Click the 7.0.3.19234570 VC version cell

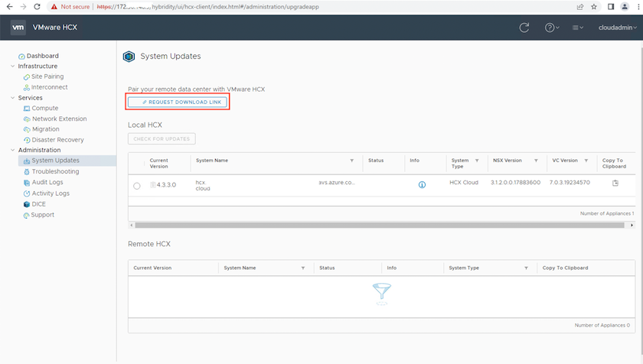click(x=570, y=182)
